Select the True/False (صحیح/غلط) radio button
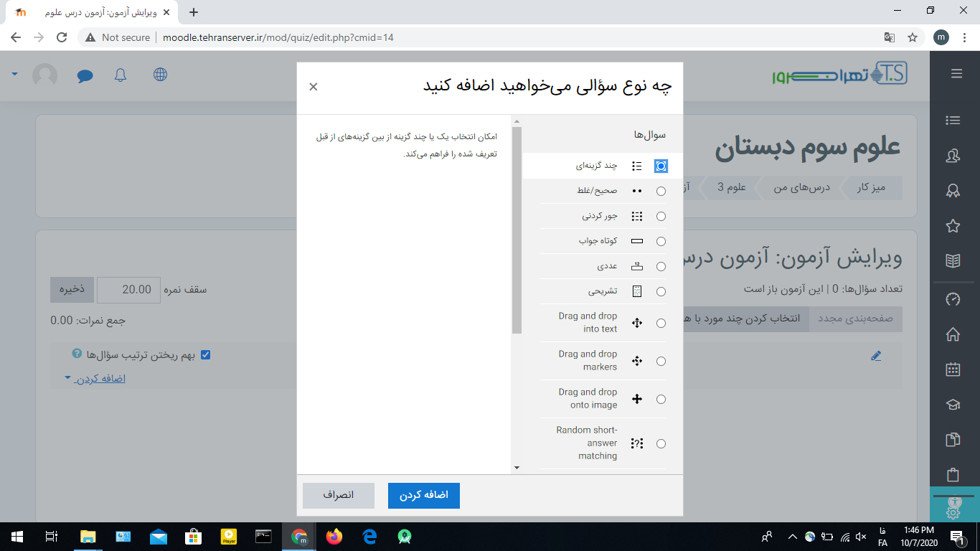Screen dimensions: 980x551 pos(661,191)
